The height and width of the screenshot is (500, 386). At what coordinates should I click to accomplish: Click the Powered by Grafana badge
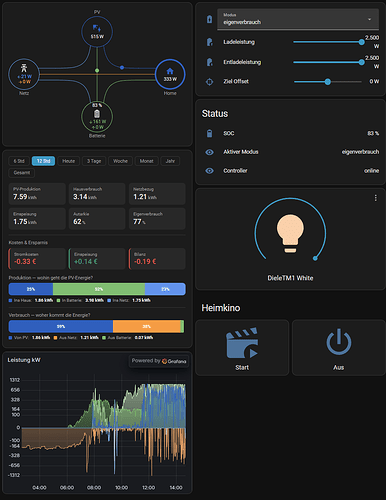(159, 361)
